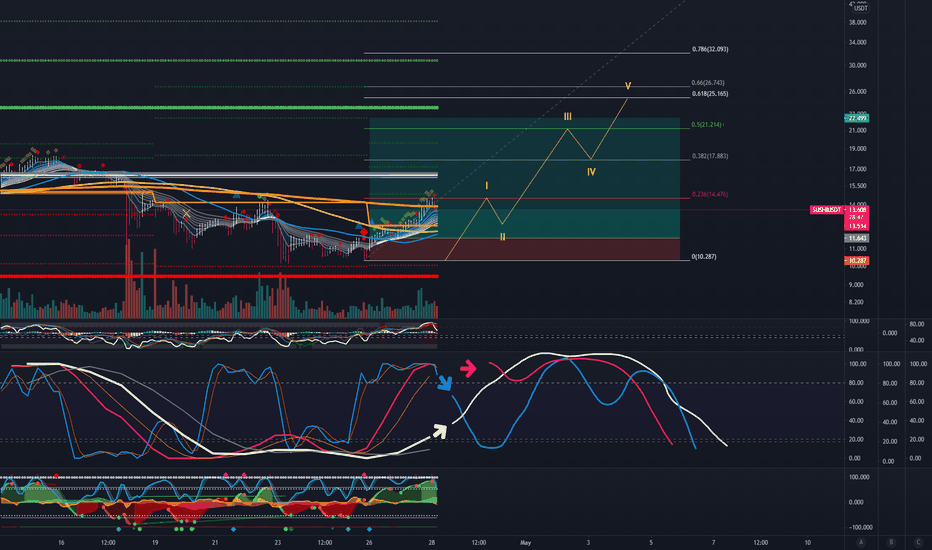Click date 7 on the time axis
This screenshot has height=550, width=932.
coord(713,542)
